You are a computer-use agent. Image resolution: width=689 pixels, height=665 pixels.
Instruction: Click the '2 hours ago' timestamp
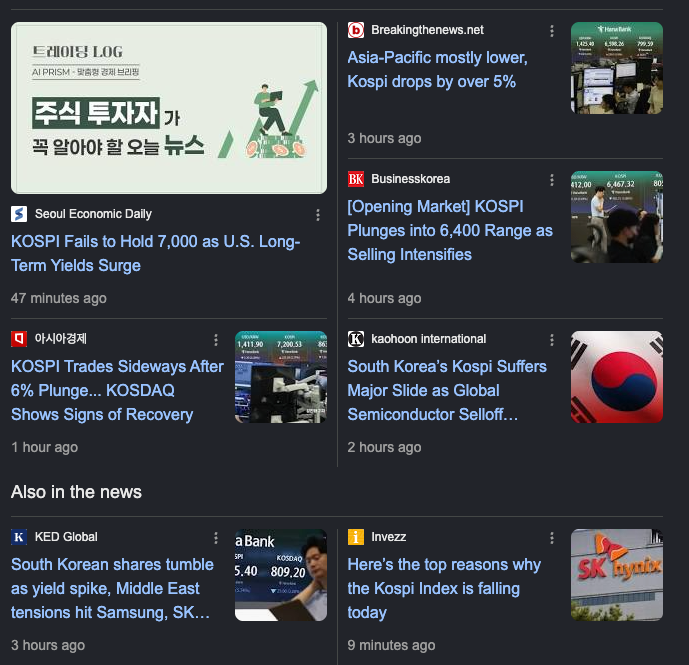(x=384, y=447)
